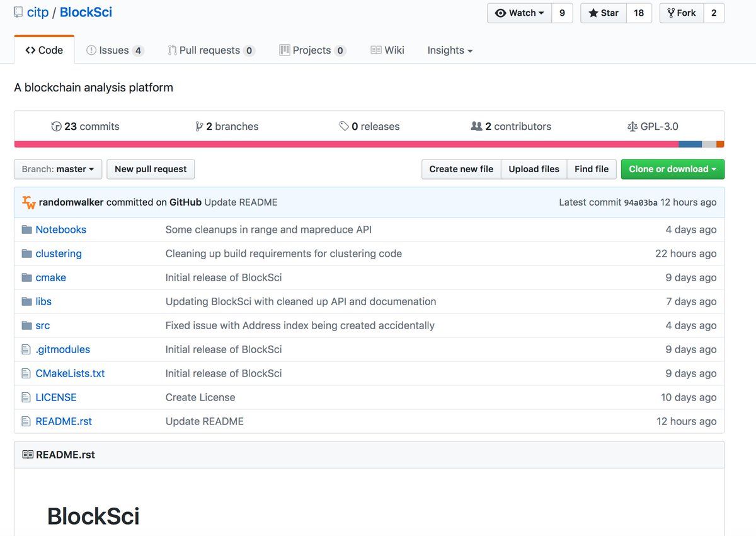The height and width of the screenshot is (536, 756).
Task: Open 'Fixed issue with Address index' commit message
Action: (x=300, y=325)
